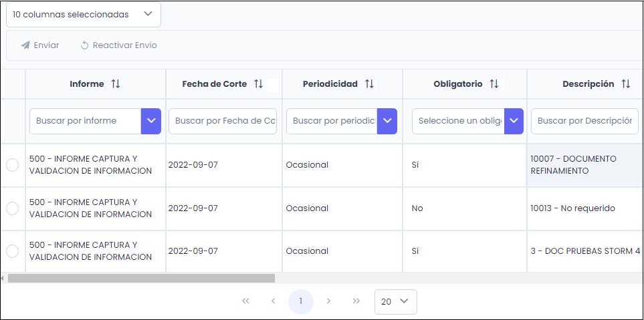
Task: Expand Buscar por informe dropdown
Action: [x=151, y=121]
